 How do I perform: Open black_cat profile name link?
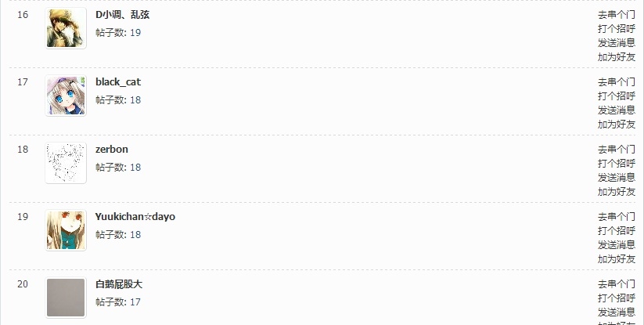[118, 82]
